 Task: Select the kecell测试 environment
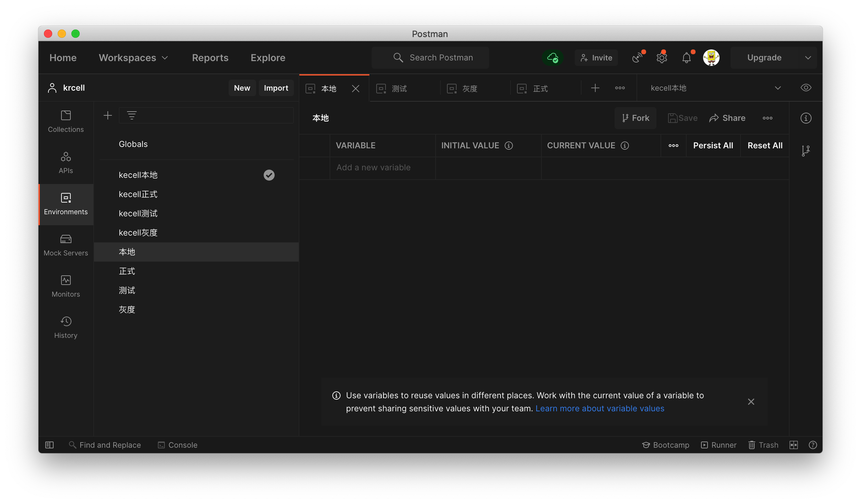196,214
